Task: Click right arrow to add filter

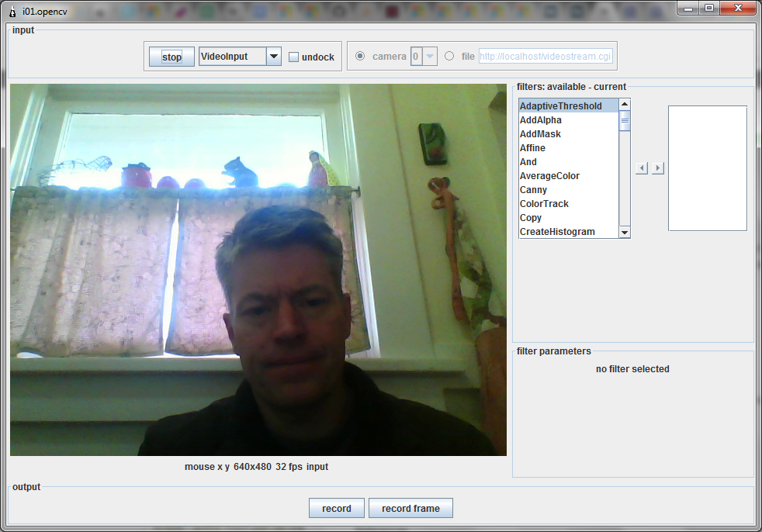Action: pyautogui.click(x=658, y=168)
